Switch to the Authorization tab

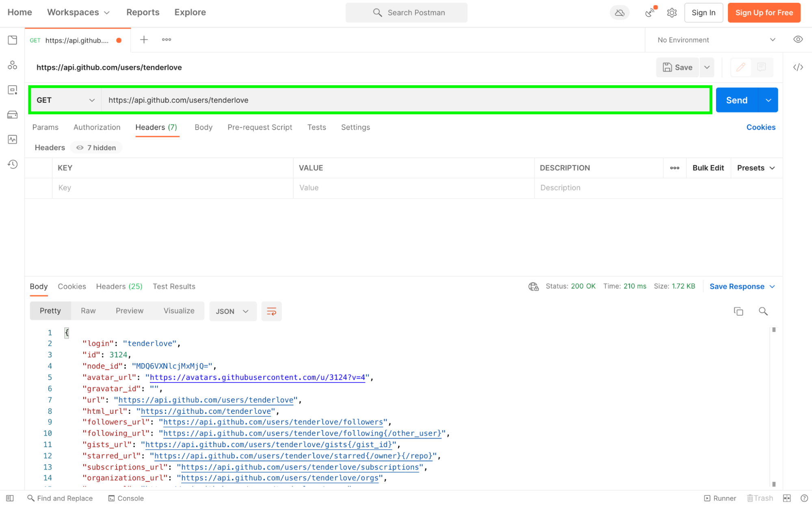point(97,127)
